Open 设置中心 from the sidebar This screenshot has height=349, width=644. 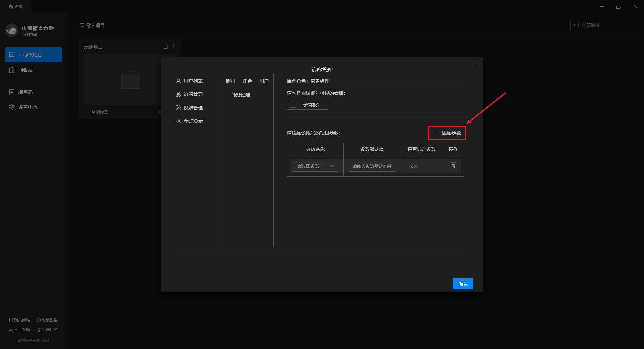click(x=28, y=107)
